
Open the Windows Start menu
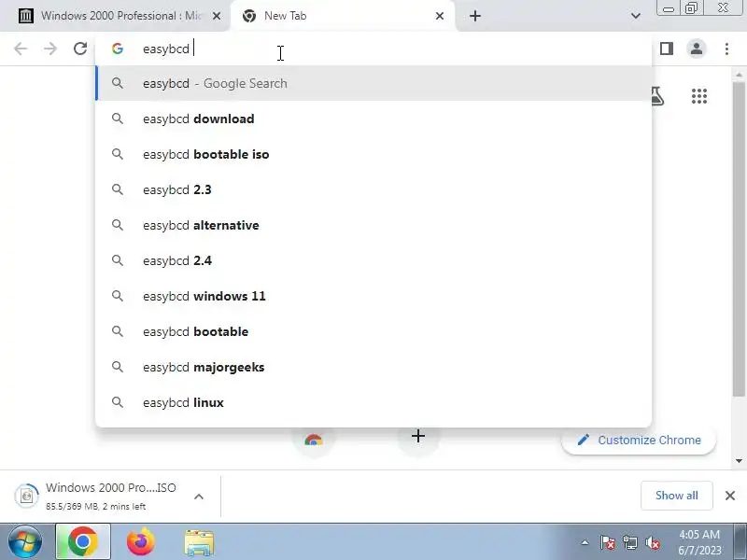click(25, 541)
